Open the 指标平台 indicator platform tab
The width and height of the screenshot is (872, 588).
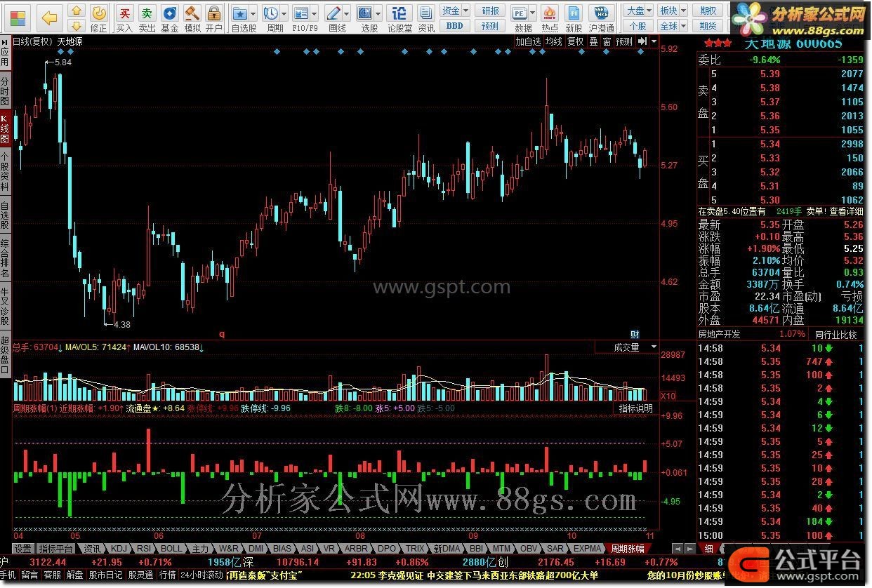click(x=56, y=548)
